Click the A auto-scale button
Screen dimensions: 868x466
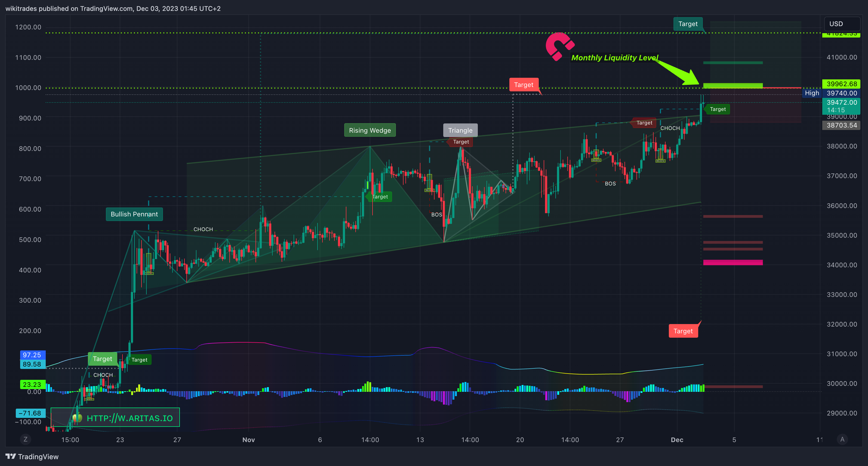[x=842, y=439]
